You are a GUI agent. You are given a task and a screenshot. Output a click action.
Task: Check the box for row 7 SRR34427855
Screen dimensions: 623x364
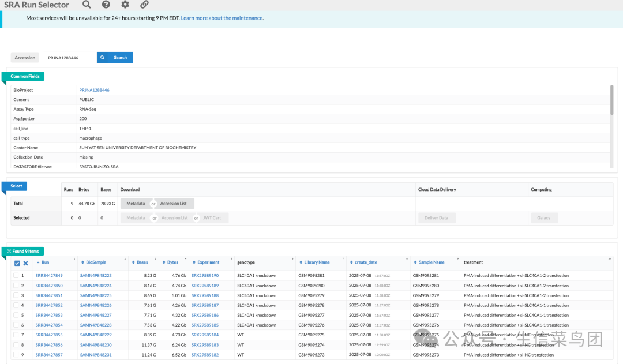(x=16, y=335)
